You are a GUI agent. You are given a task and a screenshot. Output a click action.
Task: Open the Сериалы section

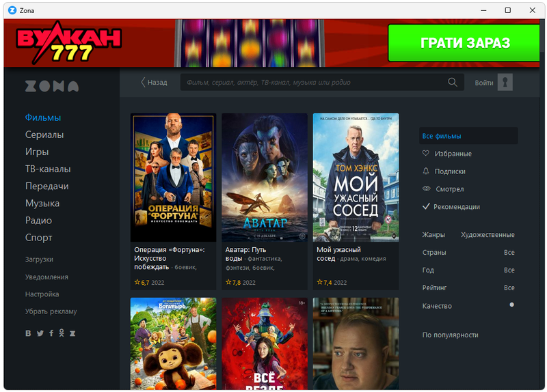(44, 135)
